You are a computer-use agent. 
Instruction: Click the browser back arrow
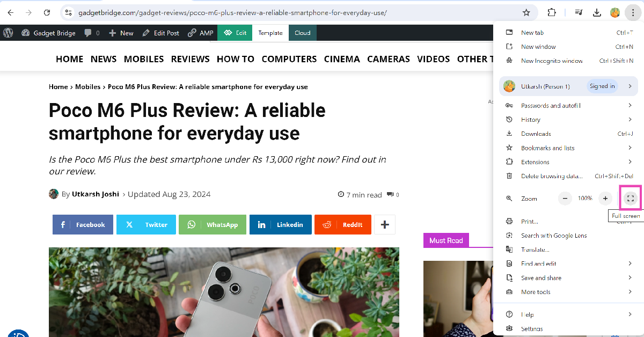10,12
